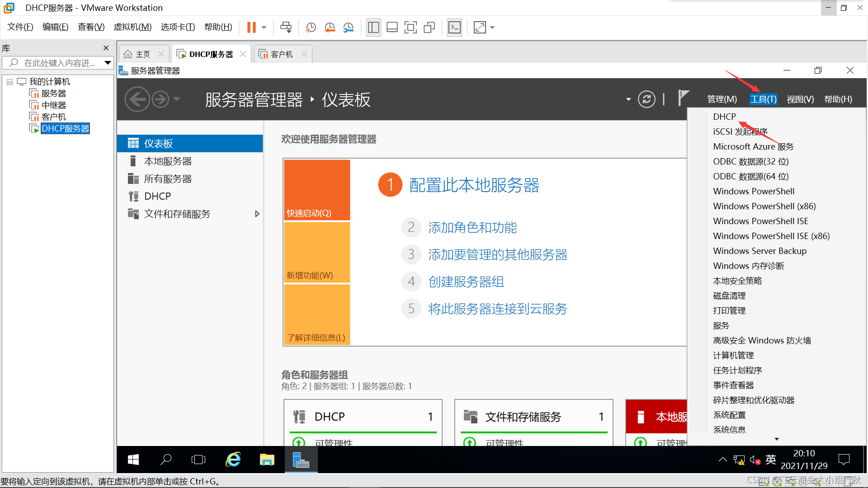Toggle the VMware library sidebar view icon
The image size is (868, 488).
tap(373, 28)
